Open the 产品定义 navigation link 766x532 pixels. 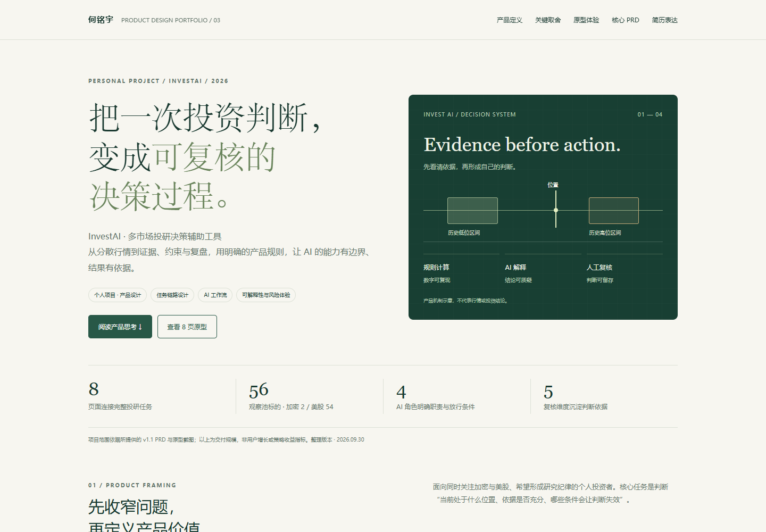coord(509,20)
